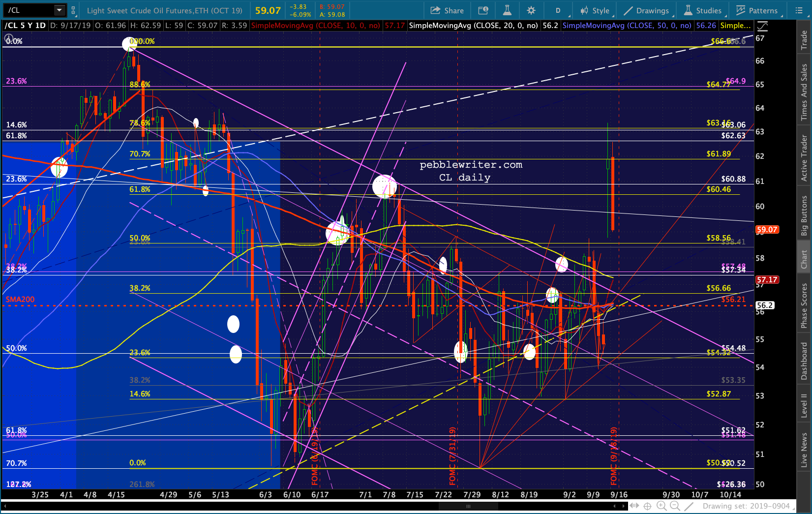Open the Patterns menu
Viewport: 812px width, 514px height.
(x=757, y=10)
